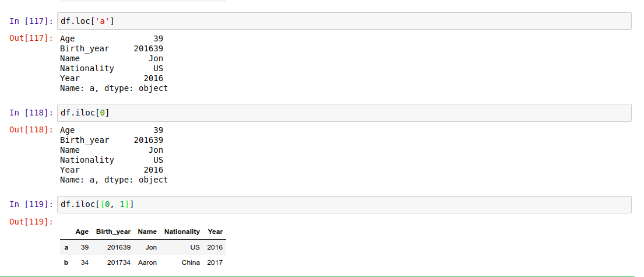Select row index 'b' in the table
The width and height of the screenshot is (644, 277).
point(66,262)
